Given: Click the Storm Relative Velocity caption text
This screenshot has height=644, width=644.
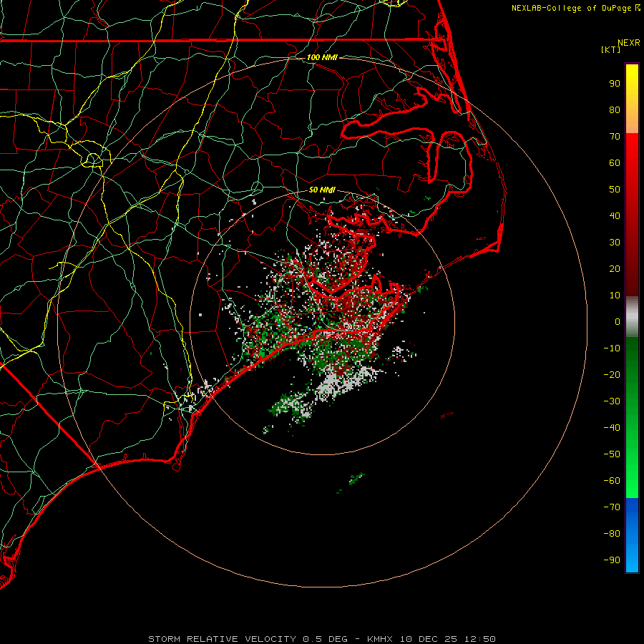Looking at the screenshot, I should click(x=322, y=639).
